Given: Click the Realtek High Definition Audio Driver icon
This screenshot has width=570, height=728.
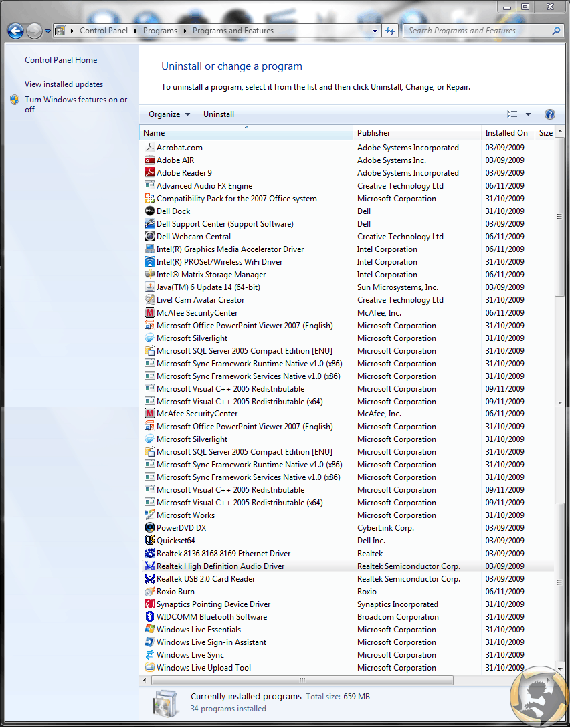Looking at the screenshot, I should (150, 566).
